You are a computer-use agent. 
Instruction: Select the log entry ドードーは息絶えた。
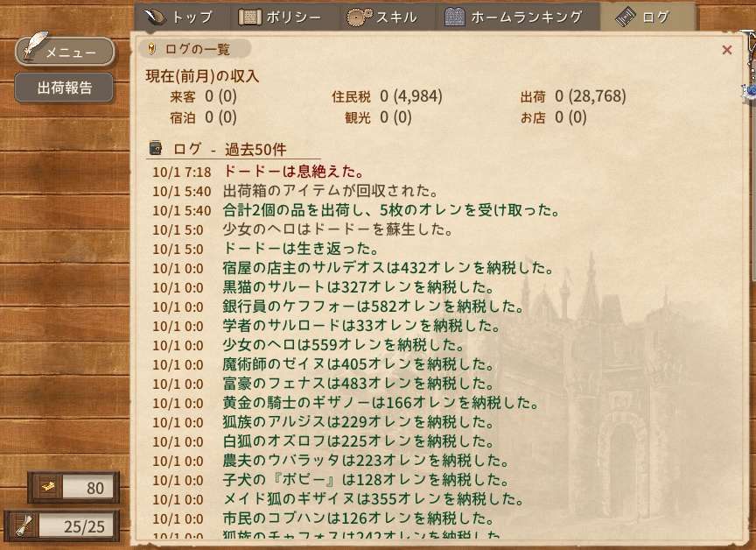[x=294, y=172]
